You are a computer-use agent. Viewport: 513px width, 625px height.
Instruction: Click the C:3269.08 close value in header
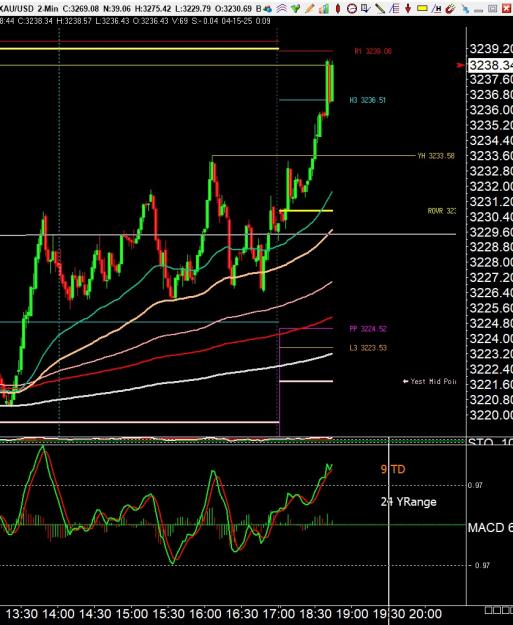[x=81, y=8]
